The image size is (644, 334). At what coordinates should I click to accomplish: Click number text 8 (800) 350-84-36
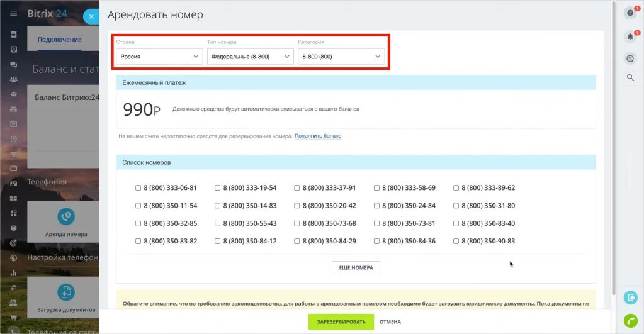pyautogui.click(x=409, y=242)
